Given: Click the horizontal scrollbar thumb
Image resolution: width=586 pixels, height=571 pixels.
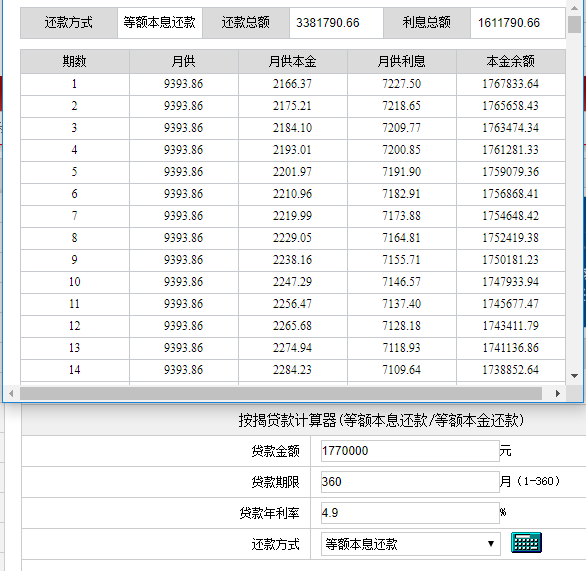Looking at the screenshot, I should [281, 393].
